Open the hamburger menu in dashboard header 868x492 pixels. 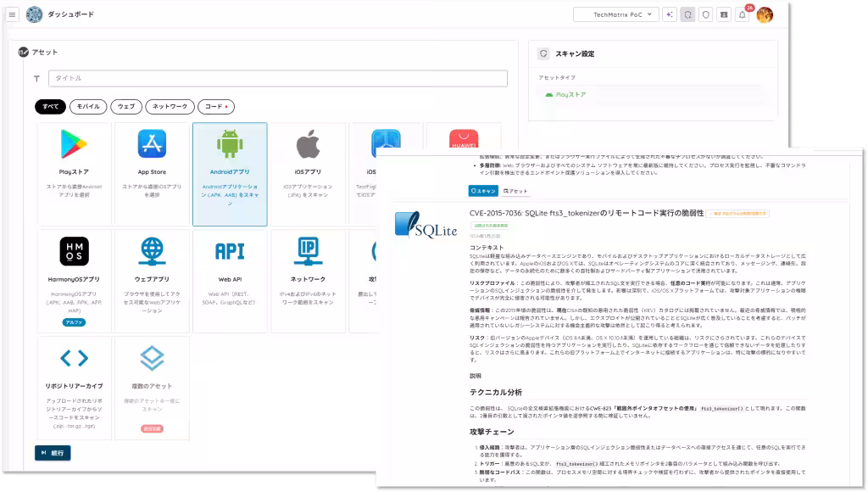coord(12,14)
